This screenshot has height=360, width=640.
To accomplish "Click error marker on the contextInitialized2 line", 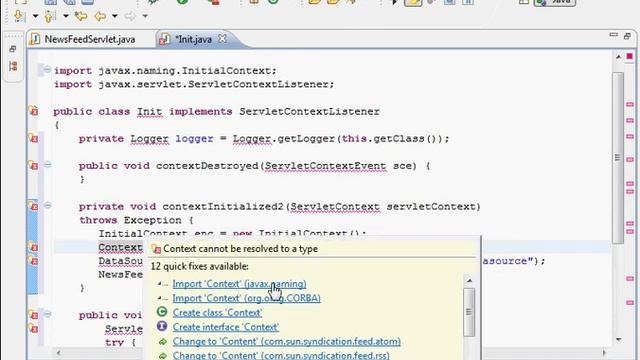I will (33, 206).
